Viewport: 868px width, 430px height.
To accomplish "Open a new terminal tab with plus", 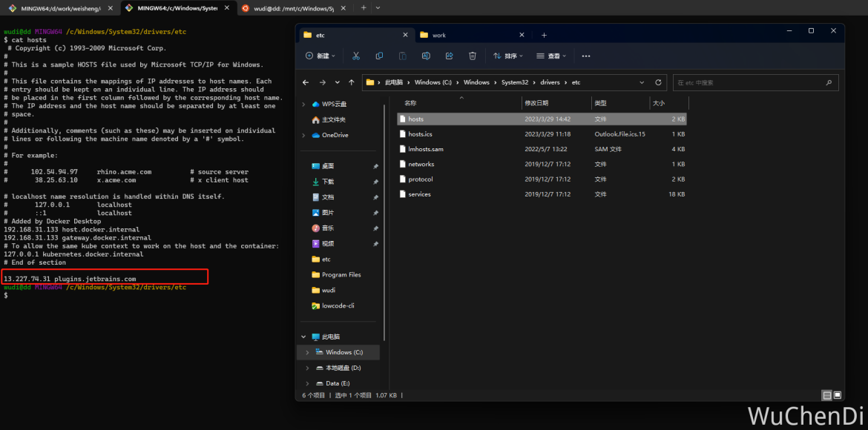I will (363, 7).
